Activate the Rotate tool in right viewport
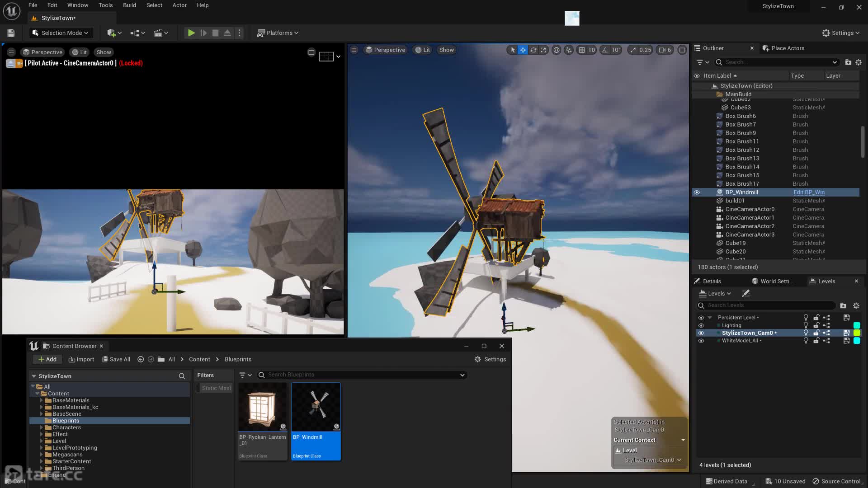 [533, 50]
